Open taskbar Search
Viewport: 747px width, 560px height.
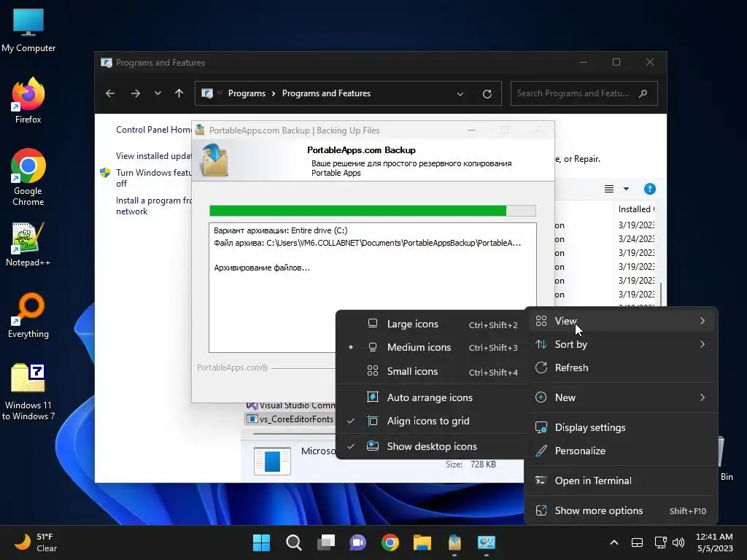tap(293, 542)
